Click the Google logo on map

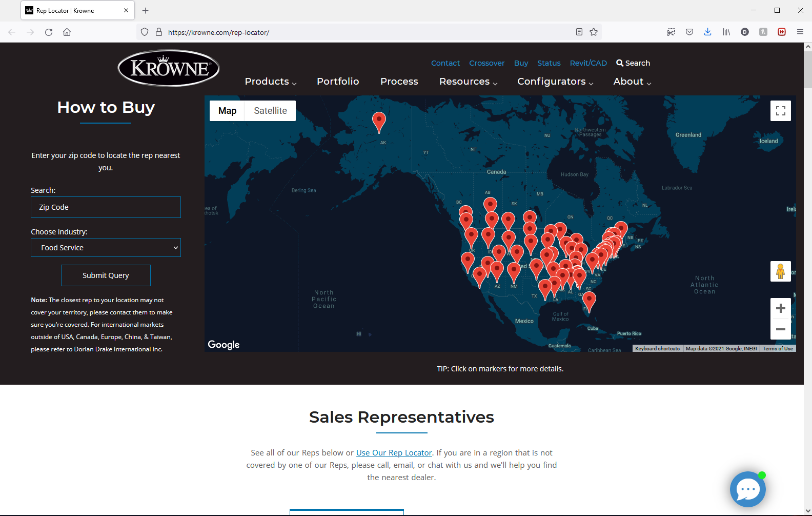(224, 345)
